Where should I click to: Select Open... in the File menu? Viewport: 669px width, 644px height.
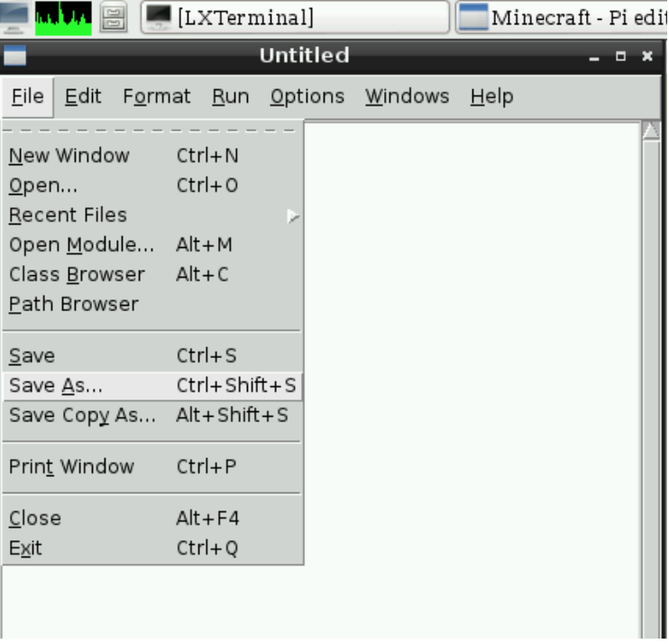(x=152, y=186)
